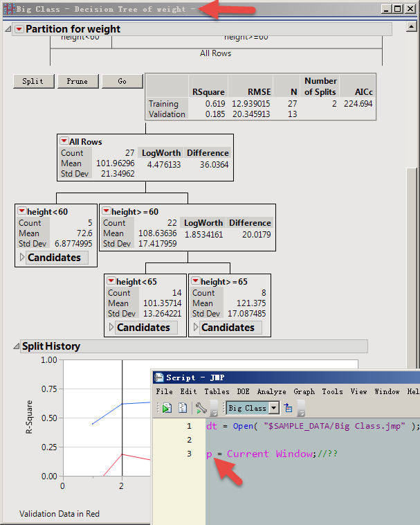
Task: Click AICc value 224.694
Action: tap(358, 104)
